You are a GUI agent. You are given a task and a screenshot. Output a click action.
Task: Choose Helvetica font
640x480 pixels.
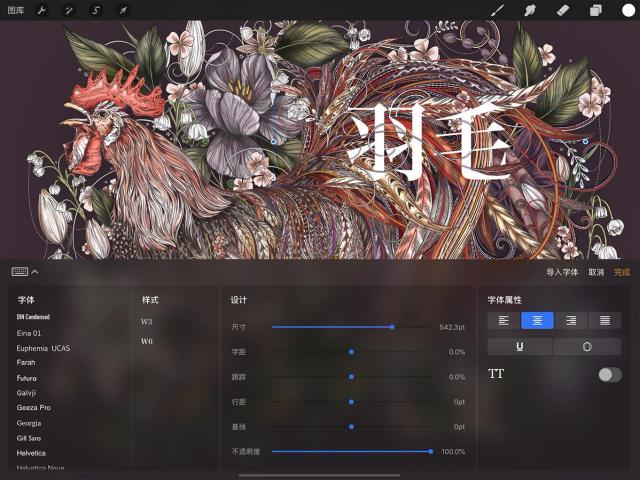tap(31, 453)
